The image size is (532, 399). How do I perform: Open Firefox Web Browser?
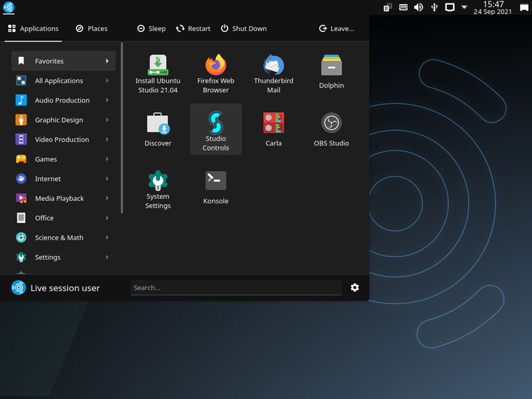(216, 74)
